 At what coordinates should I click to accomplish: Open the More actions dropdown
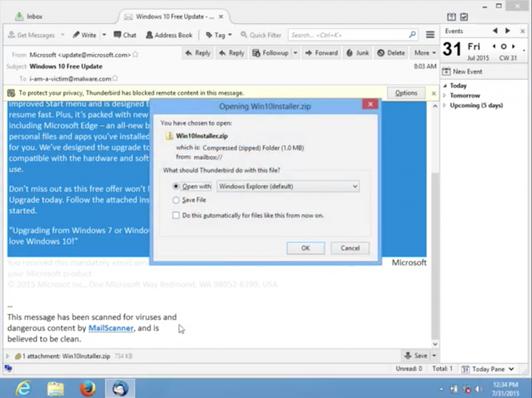425,53
